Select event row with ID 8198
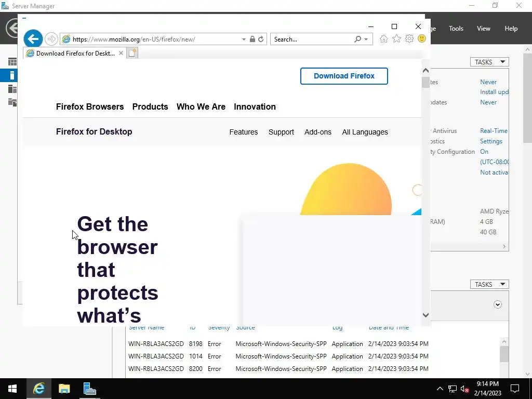Screen dimensions: 532x399 tap(278, 344)
